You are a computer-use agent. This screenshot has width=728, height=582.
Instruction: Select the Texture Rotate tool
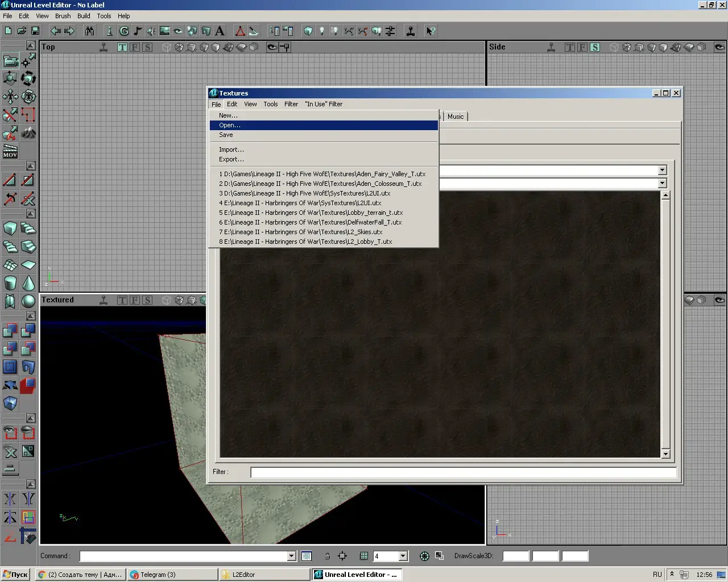[x=28, y=97]
